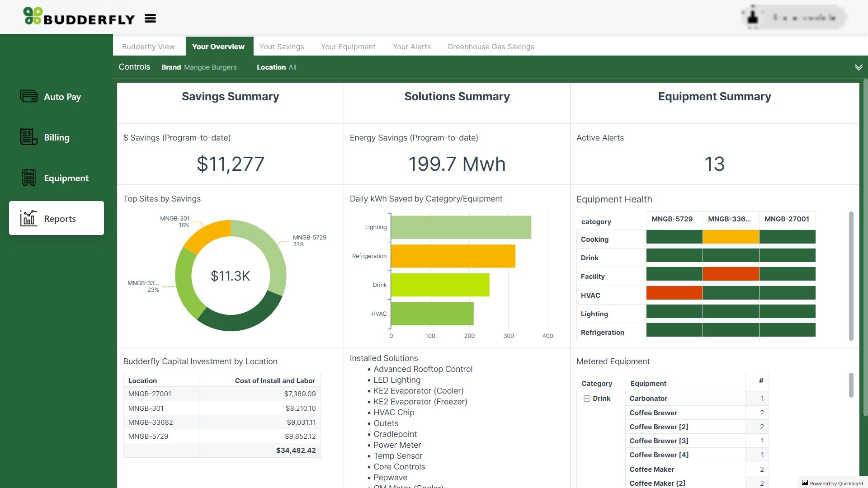This screenshot has width=868, height=488.
Task: Open the Location All filter
Action: pyautogui.click(x=276, y=67)
